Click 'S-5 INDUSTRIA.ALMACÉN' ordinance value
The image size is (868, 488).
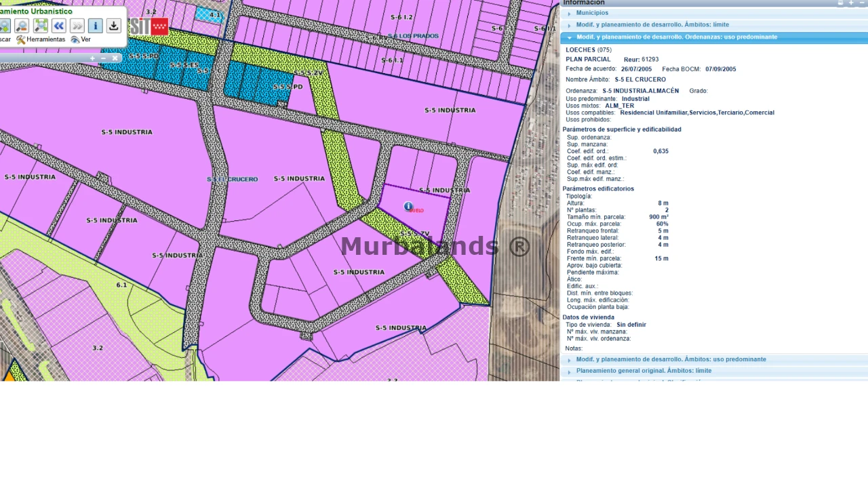(x=641, y=91)
